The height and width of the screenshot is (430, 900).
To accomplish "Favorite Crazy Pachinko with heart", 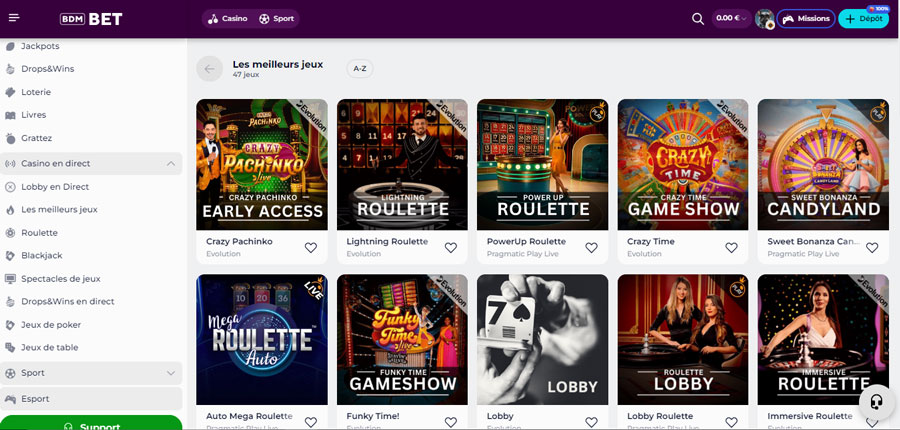I will click(x=311, y=247).
